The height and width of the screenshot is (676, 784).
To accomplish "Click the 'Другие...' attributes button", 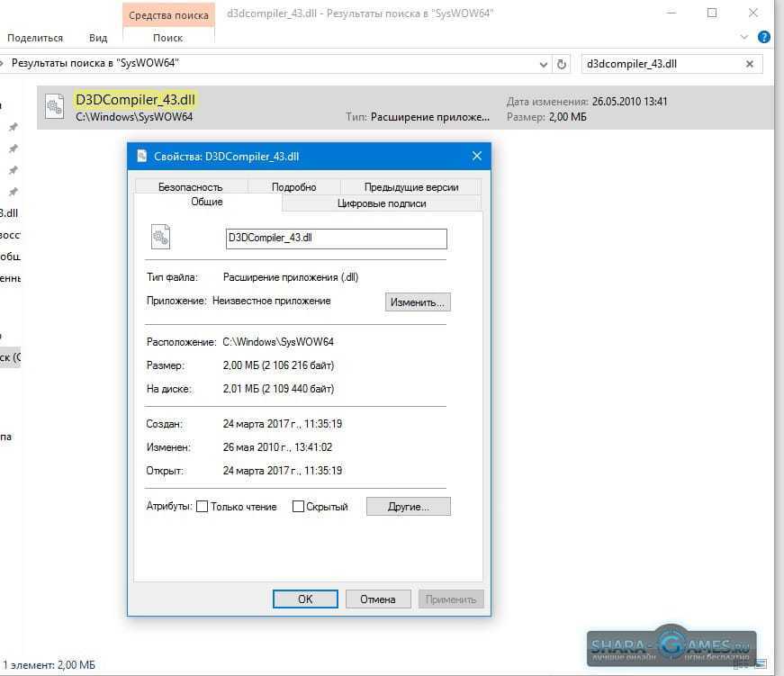I will pos(409,507).
